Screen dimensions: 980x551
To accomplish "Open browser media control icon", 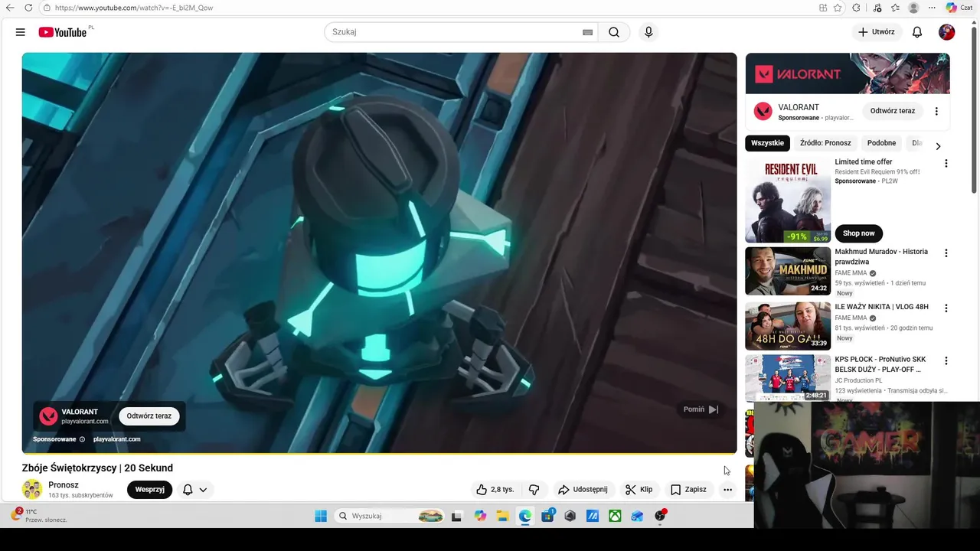I will pos(877,8).
